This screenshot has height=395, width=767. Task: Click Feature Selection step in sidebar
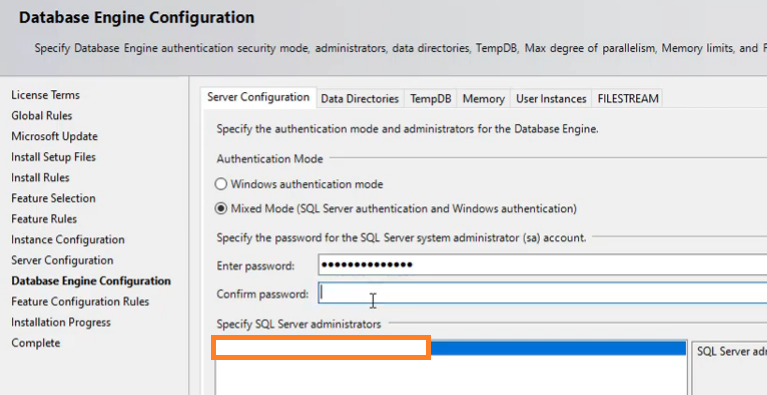click(53, 198)
